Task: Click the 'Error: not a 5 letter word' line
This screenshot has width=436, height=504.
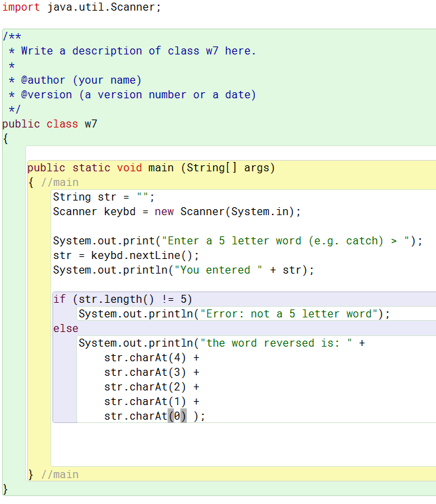Action: [x=234, y=313]
